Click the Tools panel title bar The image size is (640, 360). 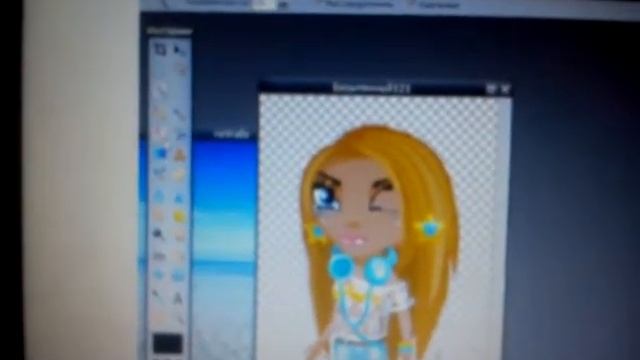click(169, 31)
